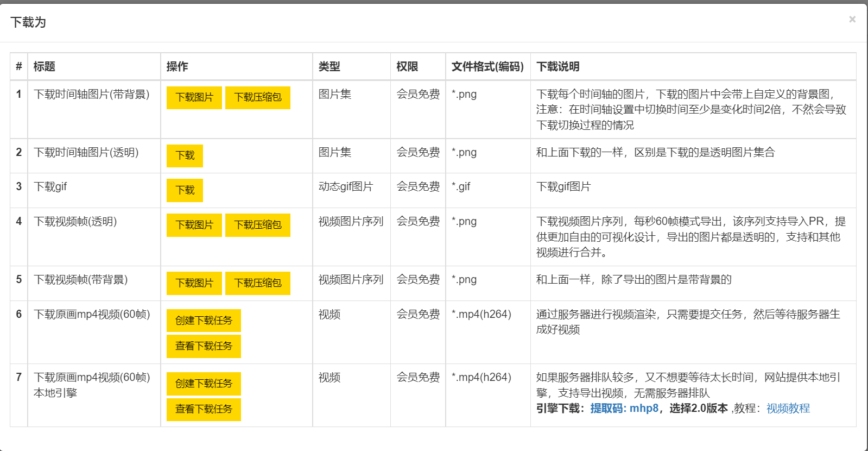Click the 下载gif title cell

pyautogui.click(x=50, y=187)
